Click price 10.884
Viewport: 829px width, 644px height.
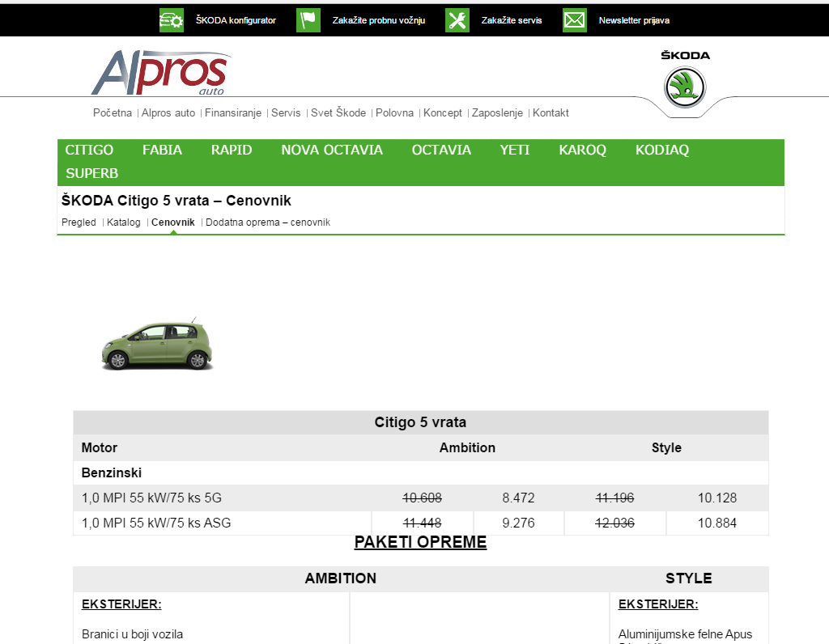tap(717, 523)
